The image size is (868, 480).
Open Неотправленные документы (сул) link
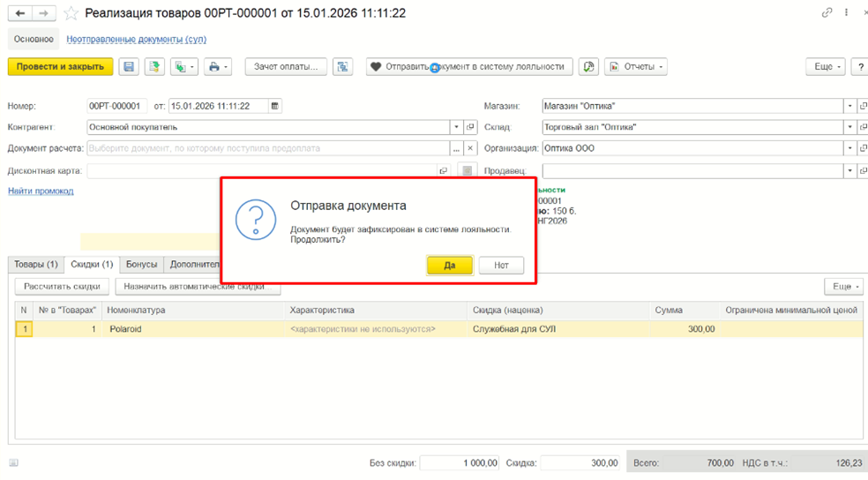pos(136,40)
